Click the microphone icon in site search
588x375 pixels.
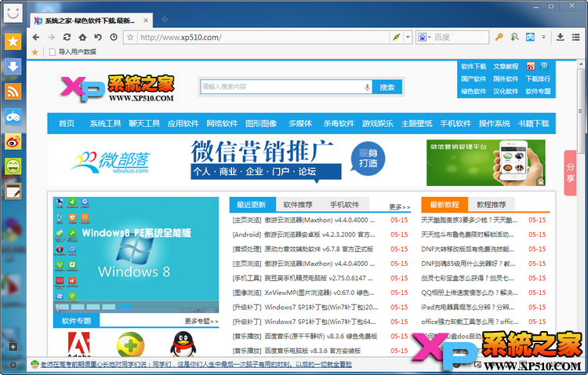[x=368, y=87]
